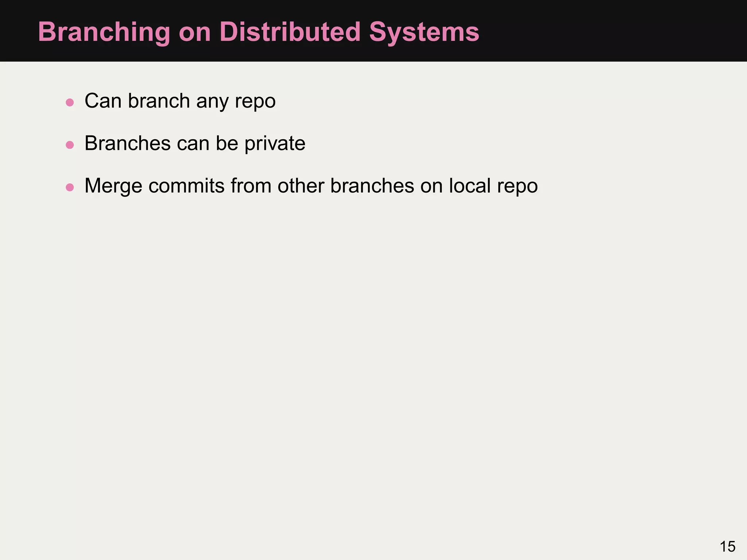Select "local repo" at the end of the third bullet
The height and width of the screenshot is (560, 747).
coord(494,186)
